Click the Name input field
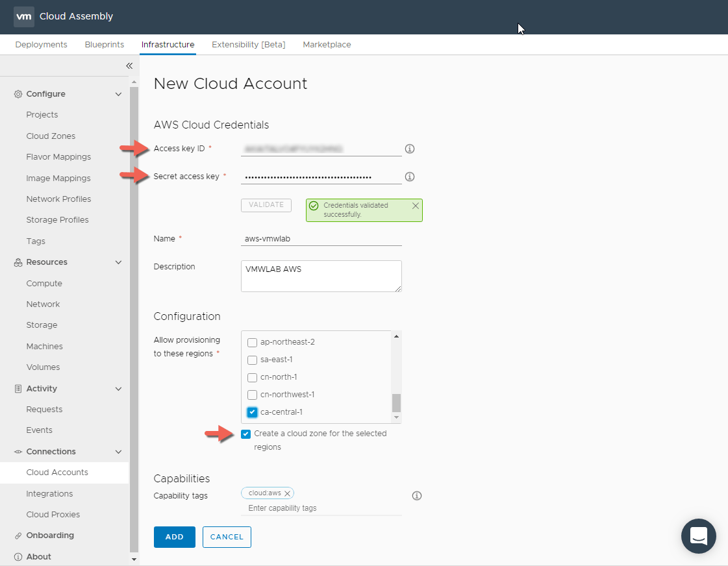The width and height of the screenshot is (728, 566). 321,238
